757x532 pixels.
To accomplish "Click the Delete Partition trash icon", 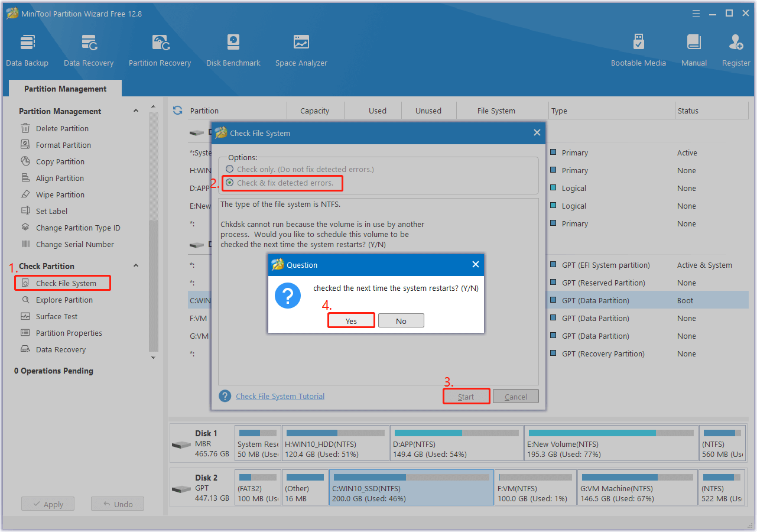I will pyautogui.click(x=25, y=128).
